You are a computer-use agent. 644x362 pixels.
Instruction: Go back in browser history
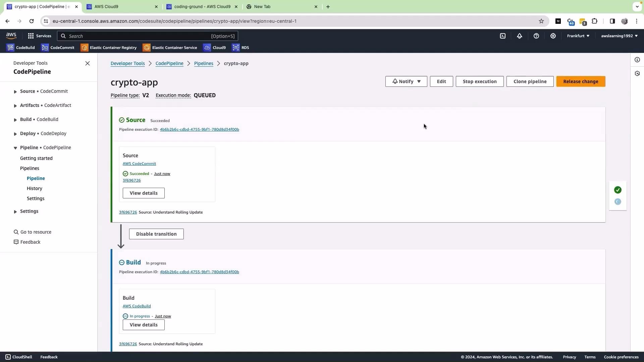pos(7,21)
